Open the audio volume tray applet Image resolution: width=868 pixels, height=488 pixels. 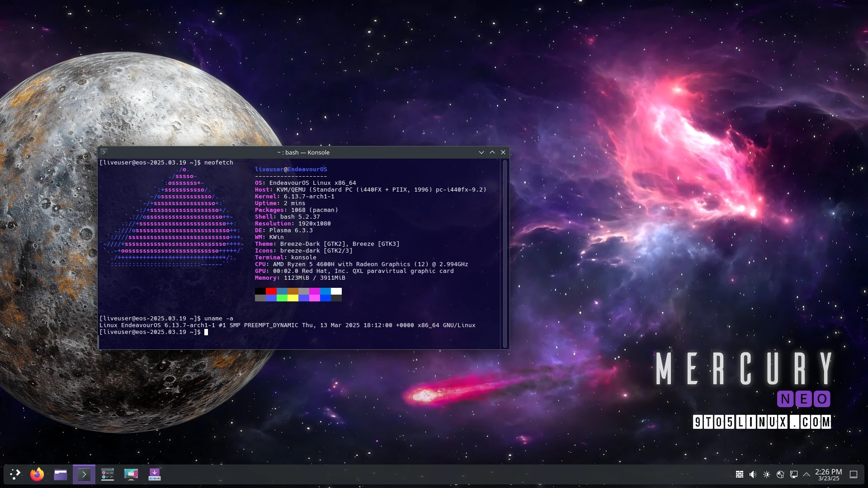(753, 474)
